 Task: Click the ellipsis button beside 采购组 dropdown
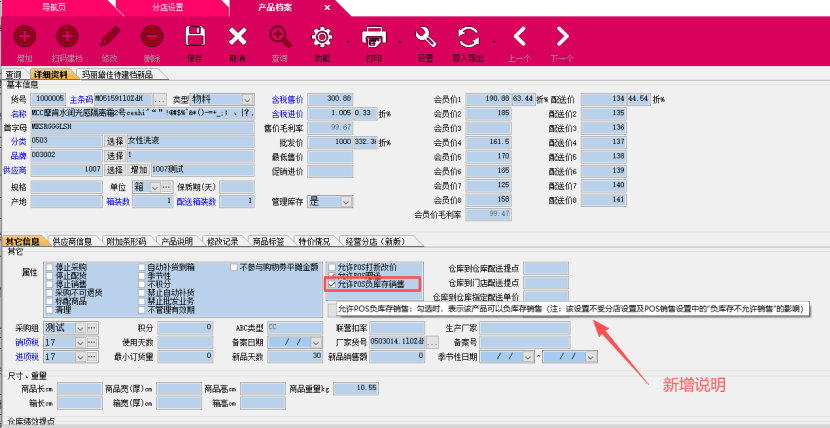click(92, 327)
